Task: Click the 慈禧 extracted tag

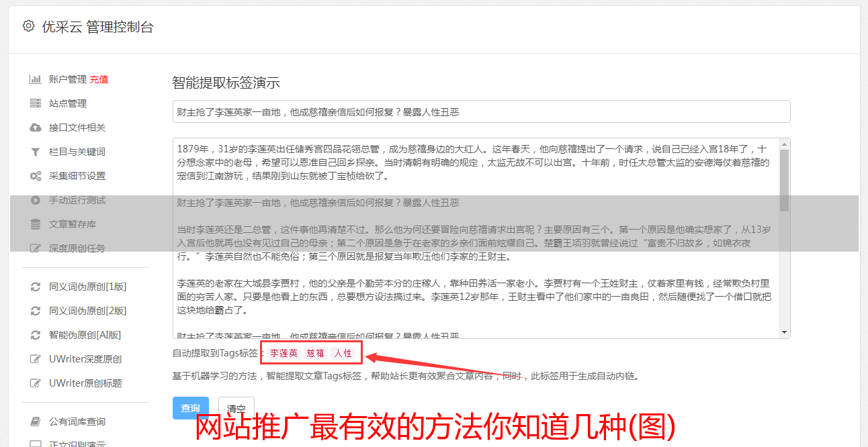Action: tap(316, 353)
